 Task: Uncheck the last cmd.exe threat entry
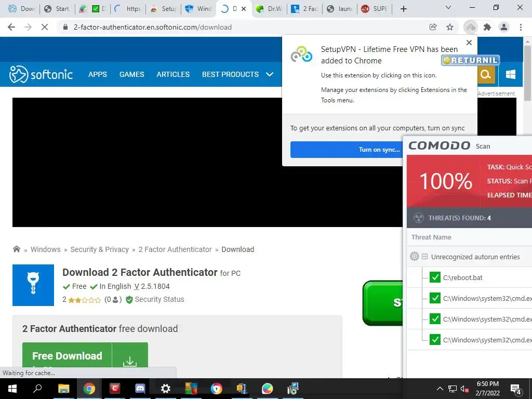point(435,340)
